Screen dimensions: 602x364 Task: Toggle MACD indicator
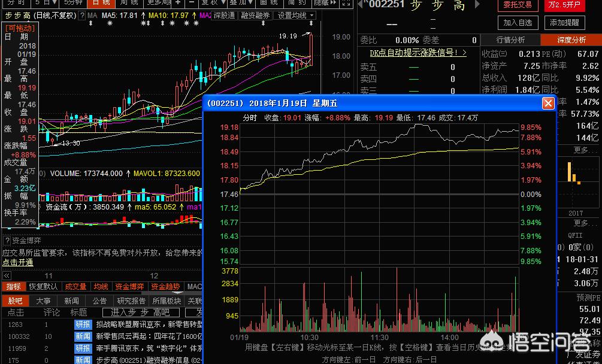[x=194, y=287]
